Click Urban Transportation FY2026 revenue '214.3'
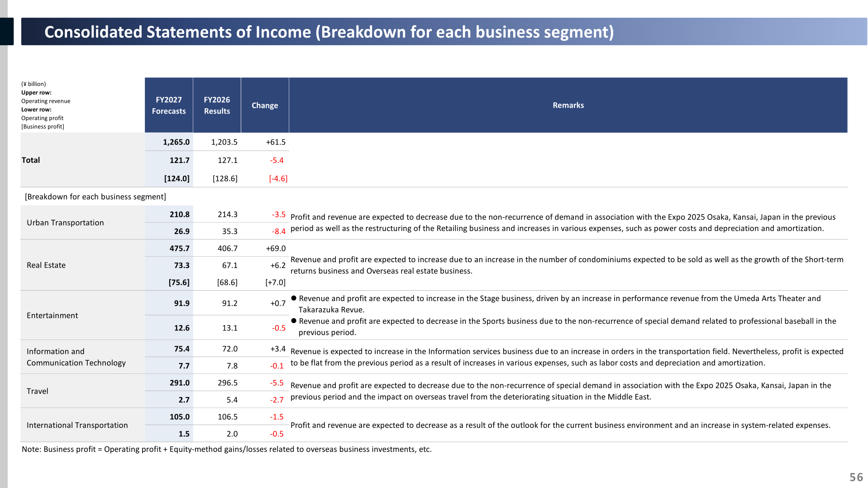The height and width of the screenshot is (488, 868). (228, 215)
